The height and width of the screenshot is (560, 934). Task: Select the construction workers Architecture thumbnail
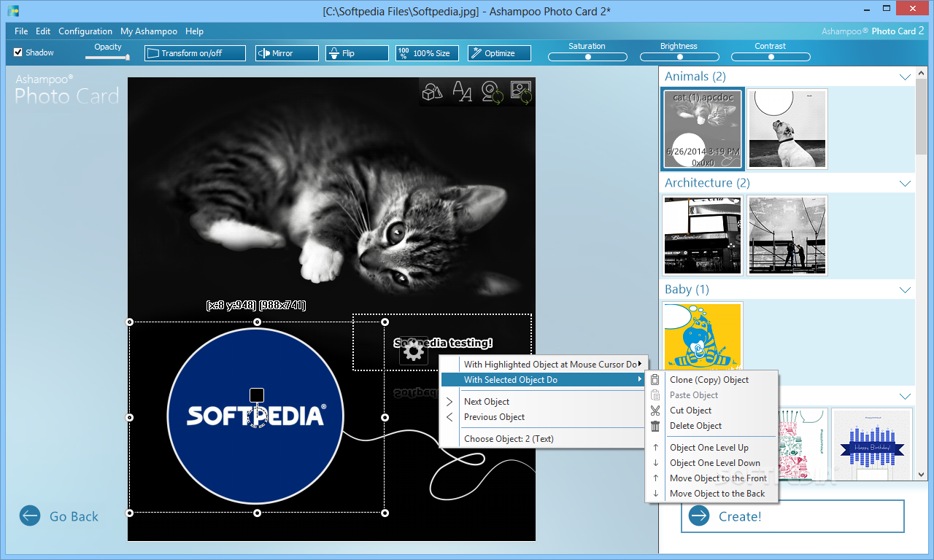[787, 235]
